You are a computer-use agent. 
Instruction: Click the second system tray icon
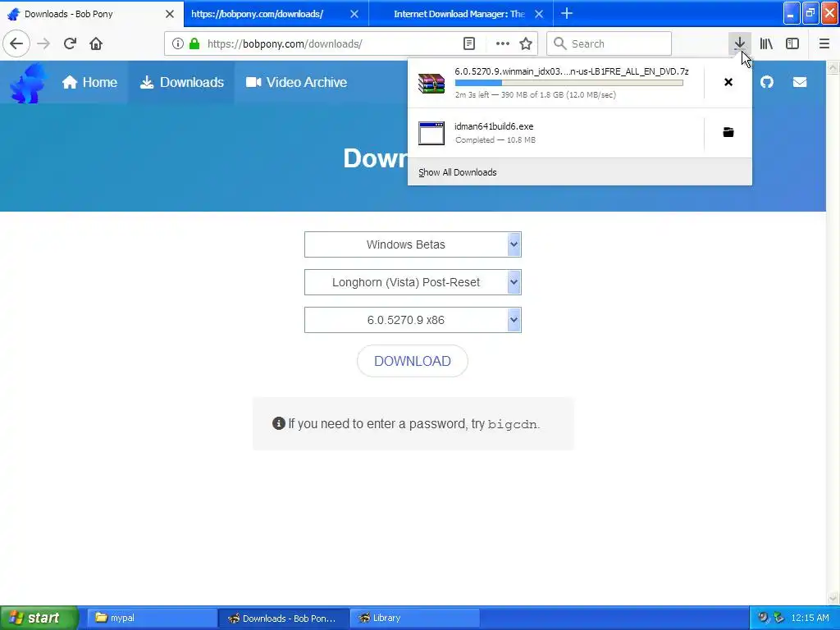(x=778, y=618)
